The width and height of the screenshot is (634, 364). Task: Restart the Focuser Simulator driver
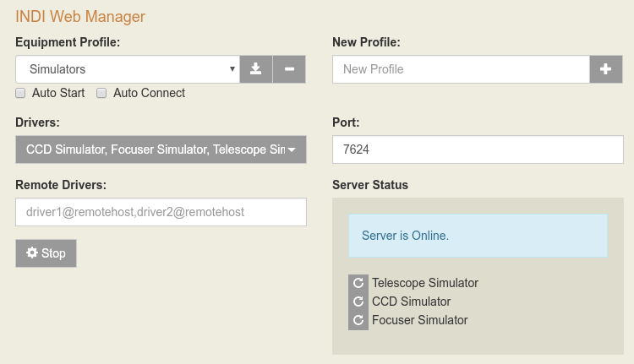(358, 320)
